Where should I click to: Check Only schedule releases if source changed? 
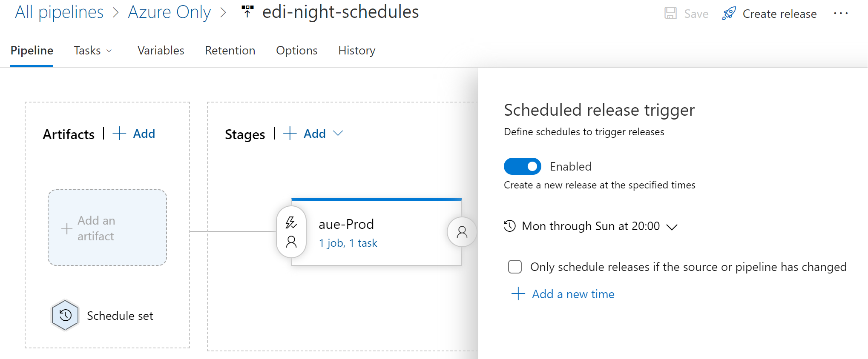(x=514, y=267)
